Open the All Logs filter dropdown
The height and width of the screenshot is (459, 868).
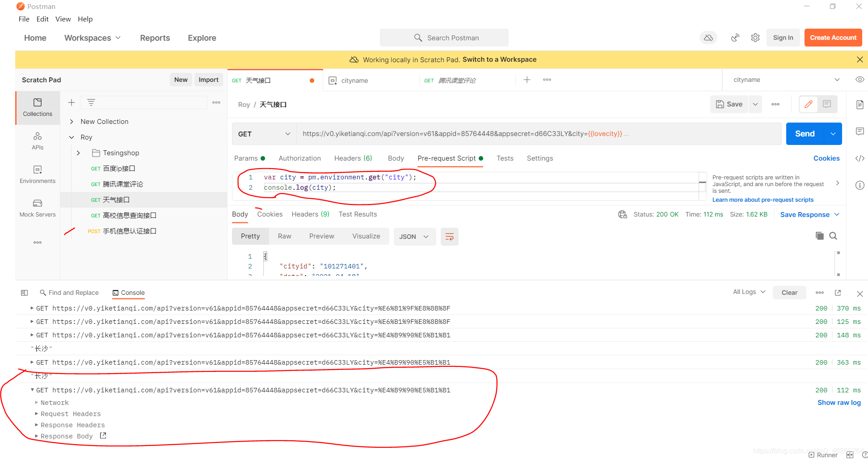coord(749,292)
